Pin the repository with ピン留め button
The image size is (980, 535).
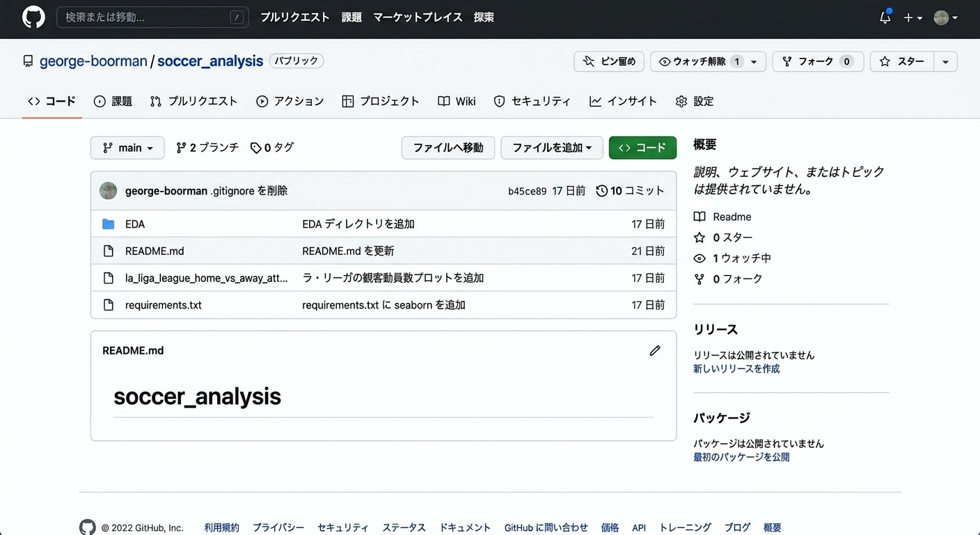coord(609,61)
